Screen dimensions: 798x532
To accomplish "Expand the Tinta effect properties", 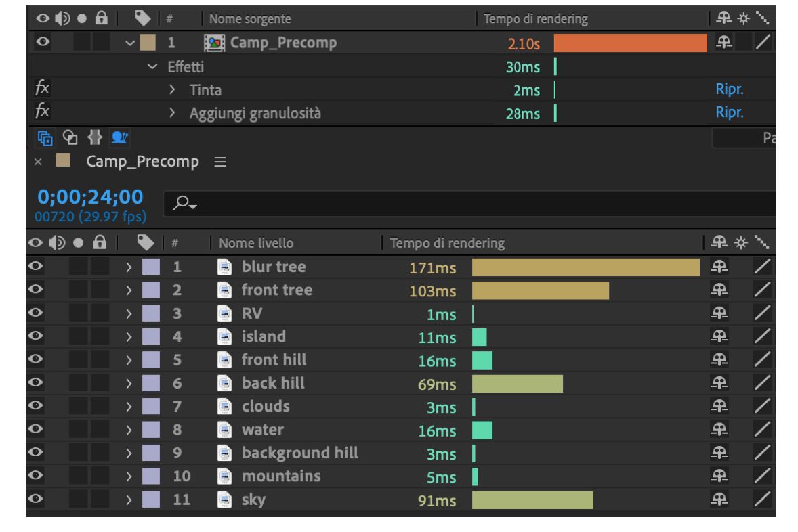I will [173, 90].
